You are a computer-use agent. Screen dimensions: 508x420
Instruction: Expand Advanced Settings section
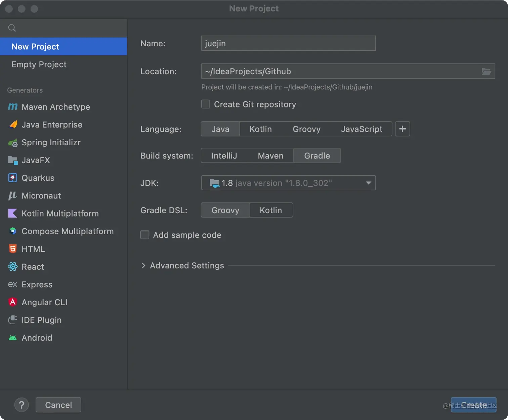pyautogui.click(x=143, y=266)
